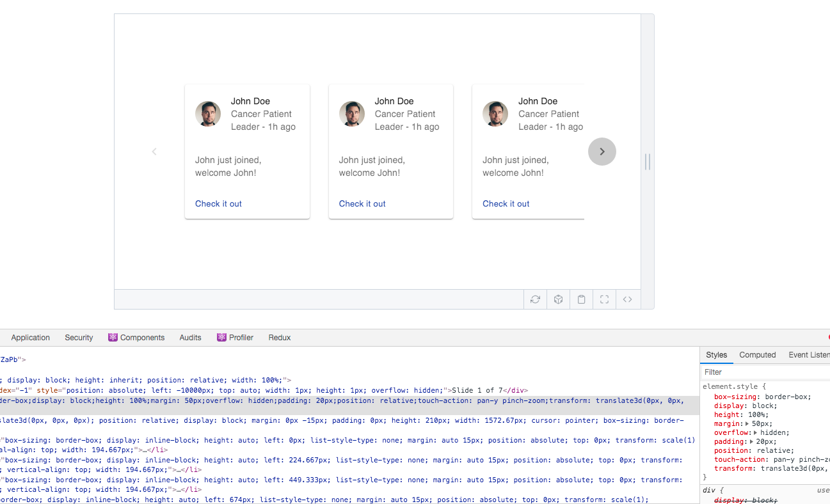Enter fullscreen preview mode

pyautogui.click(x=604, y=299)
